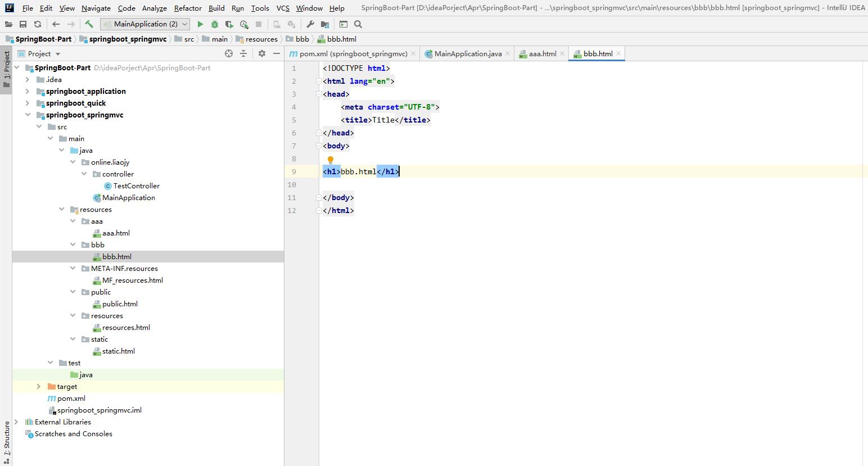Expand the springboot_application module
This screenshot has width=868, height=466.
click(28, 91)
